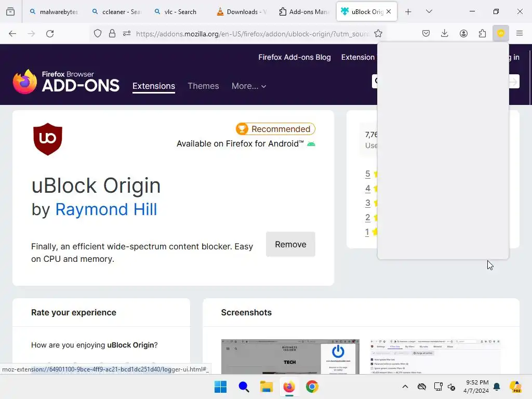
Task: Select the Extensions navigation item
Action: click(x=154, y=86)
